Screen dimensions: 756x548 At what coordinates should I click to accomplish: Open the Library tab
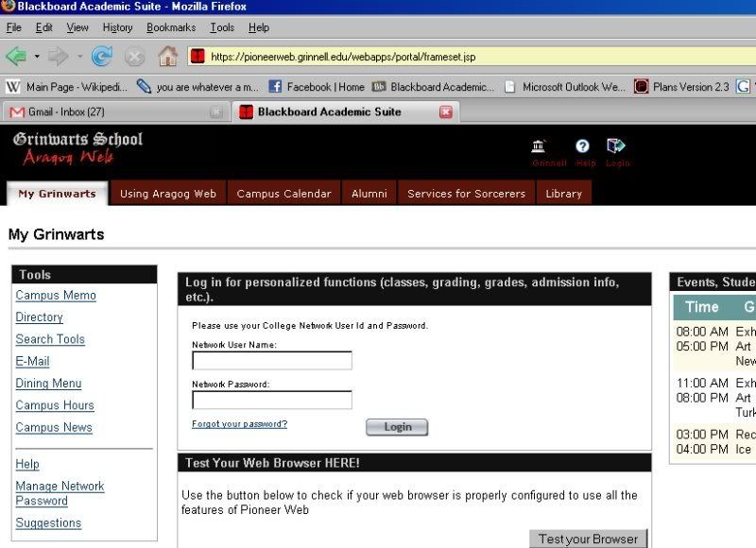click(563, 194)
